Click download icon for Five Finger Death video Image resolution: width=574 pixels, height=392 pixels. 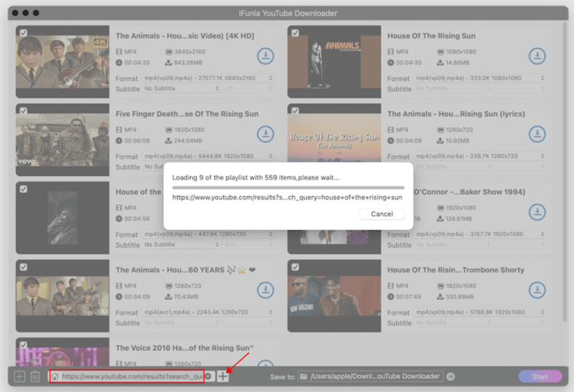(x=265, y=134)
